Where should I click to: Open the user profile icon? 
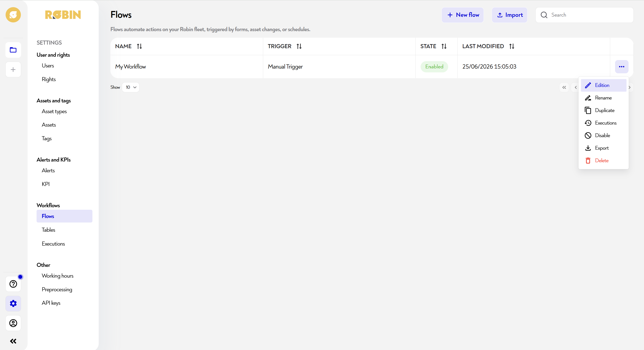13,323
